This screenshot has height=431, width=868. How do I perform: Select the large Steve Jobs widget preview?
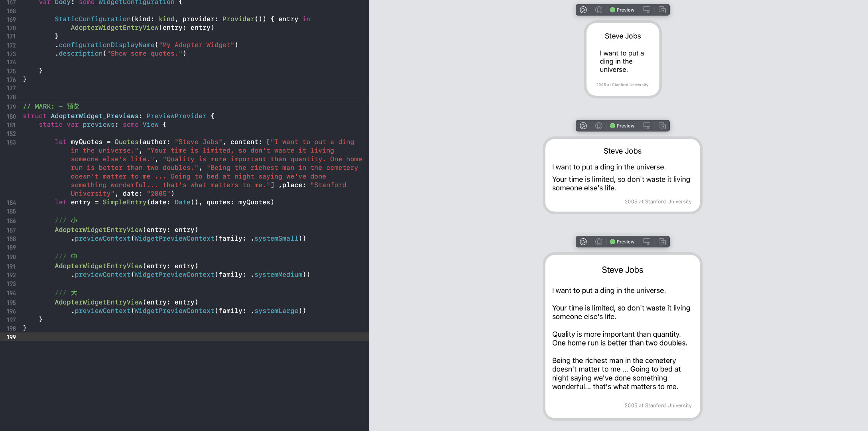(x=622, y=336)
